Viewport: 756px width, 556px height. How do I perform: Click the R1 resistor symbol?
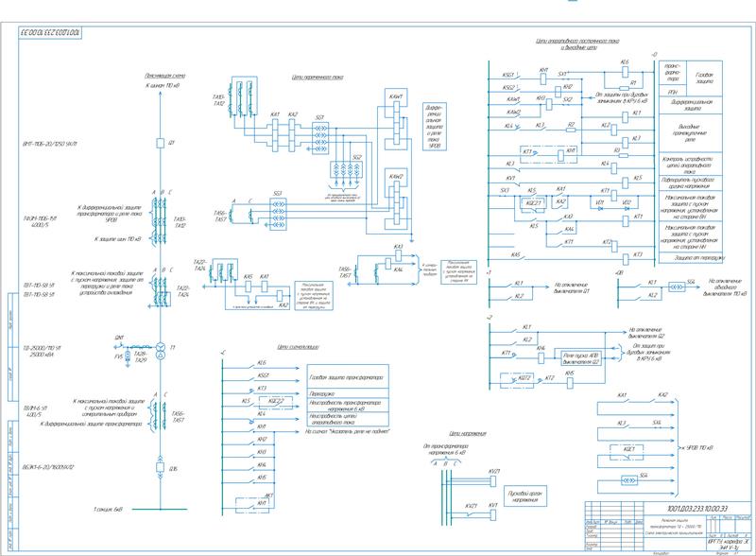click(625, 88)
